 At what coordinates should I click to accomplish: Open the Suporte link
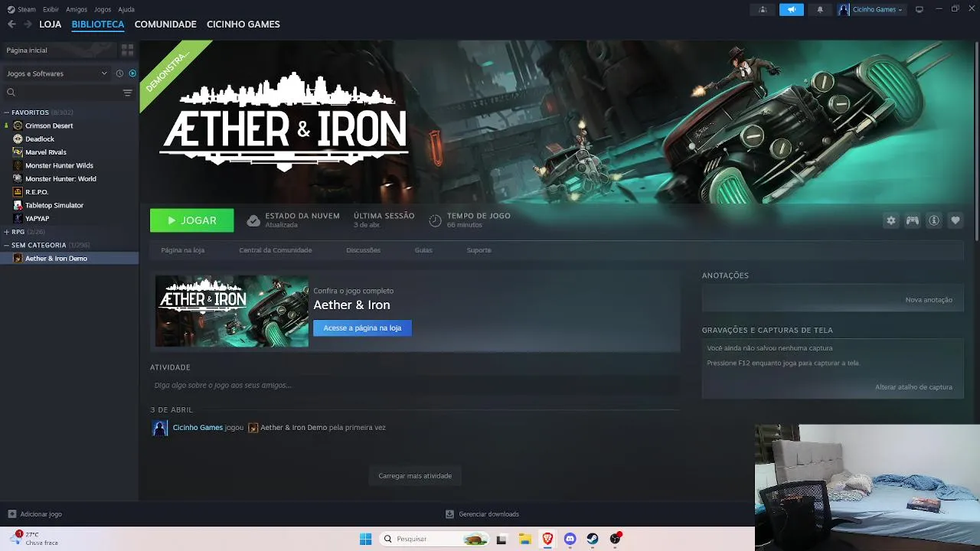pos(479,250)
